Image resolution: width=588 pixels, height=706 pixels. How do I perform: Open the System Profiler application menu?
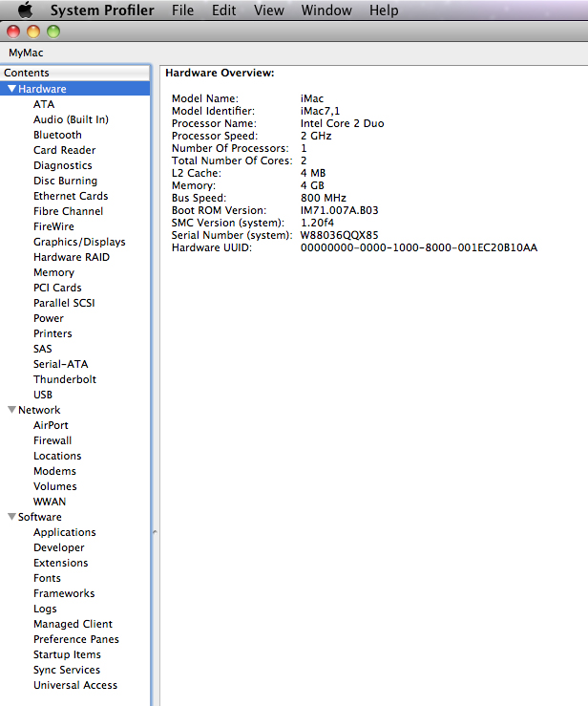(102, 10)
